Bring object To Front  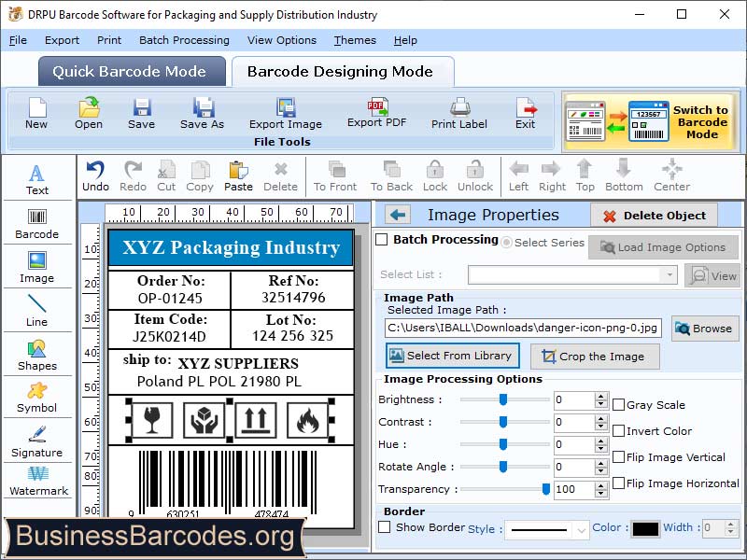click(x=336, y=169)
